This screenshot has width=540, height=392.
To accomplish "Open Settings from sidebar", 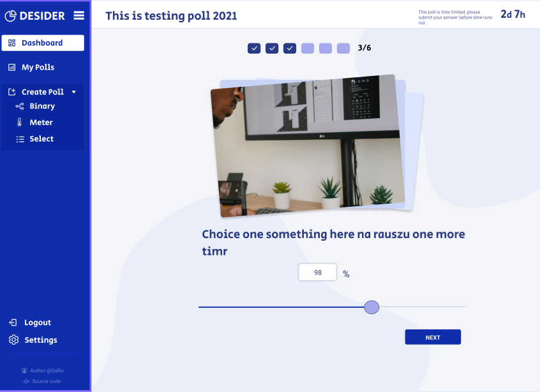I will [x=41, y=340].
